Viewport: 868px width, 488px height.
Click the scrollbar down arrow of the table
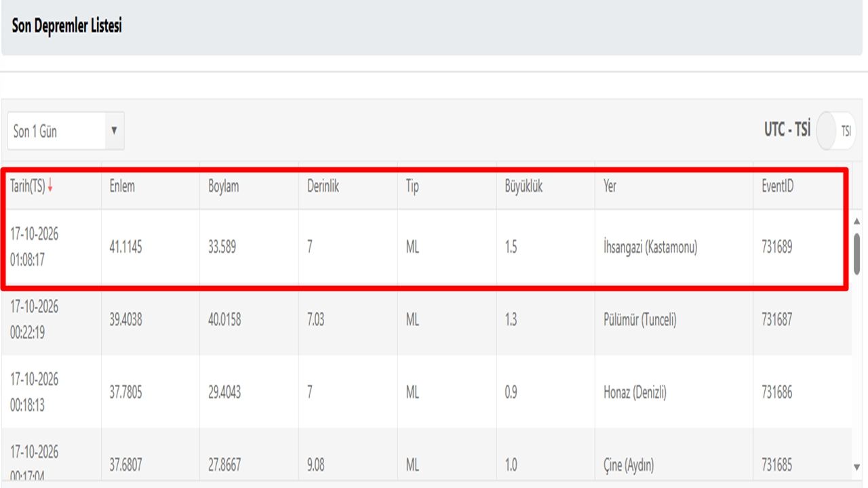[x=856, y=467]
